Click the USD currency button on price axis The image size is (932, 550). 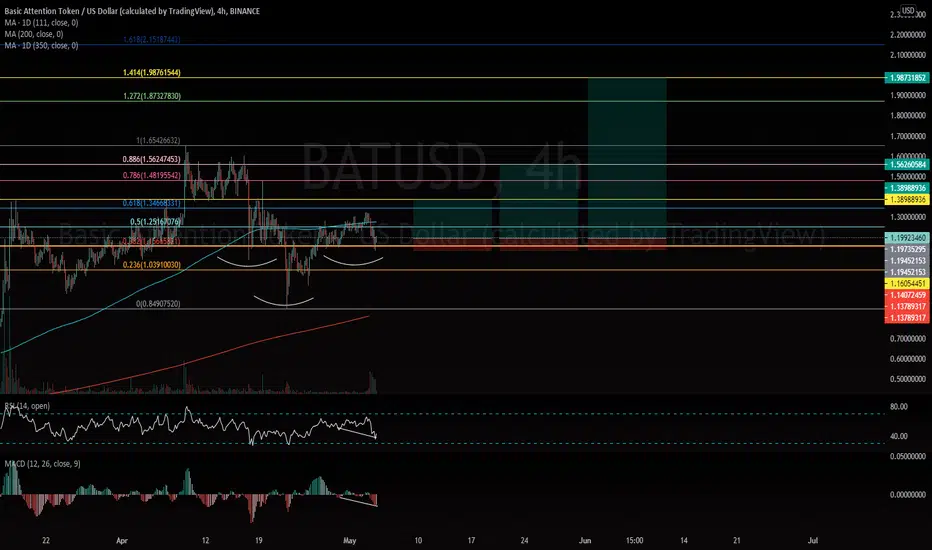click(908, 10)
